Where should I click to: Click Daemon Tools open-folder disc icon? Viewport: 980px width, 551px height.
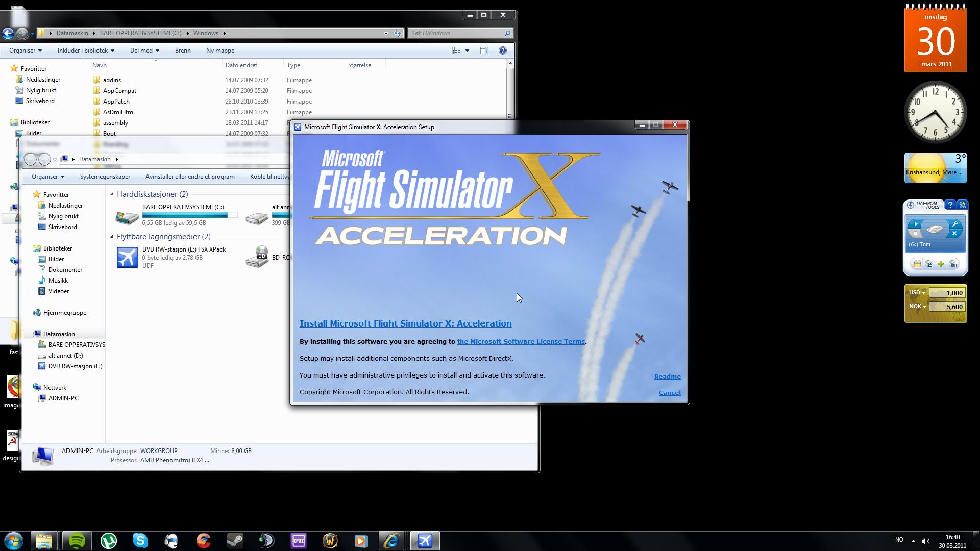pyautogui.click(x=917, y=264)
